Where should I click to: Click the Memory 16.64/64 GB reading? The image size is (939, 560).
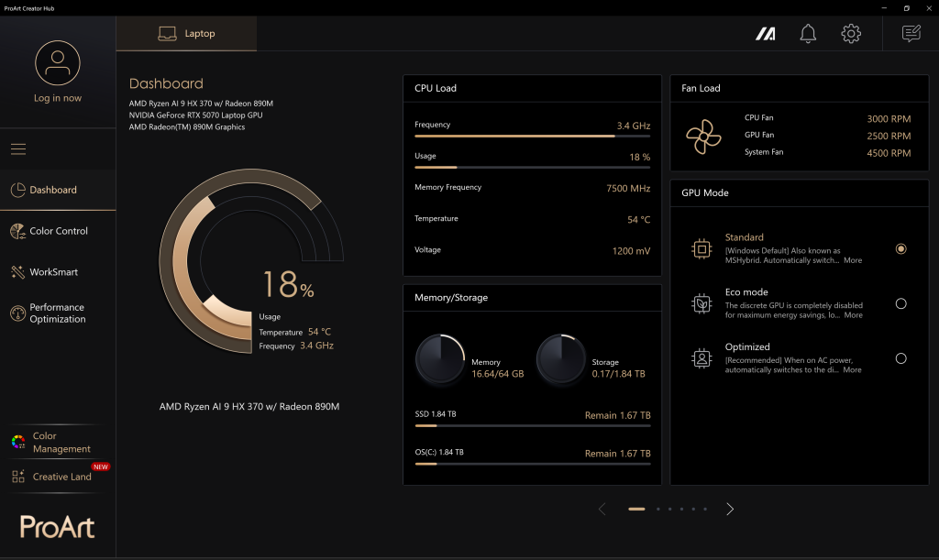[498, 374]
